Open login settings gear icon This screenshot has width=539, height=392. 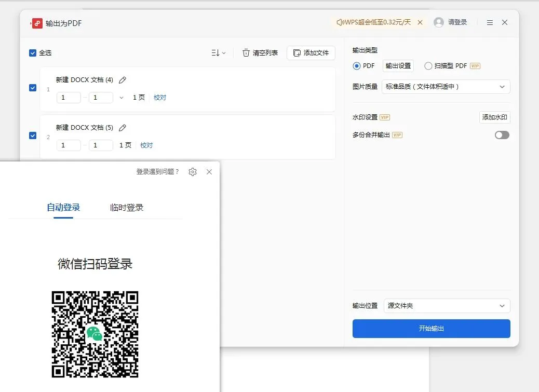tap(193, 172)
